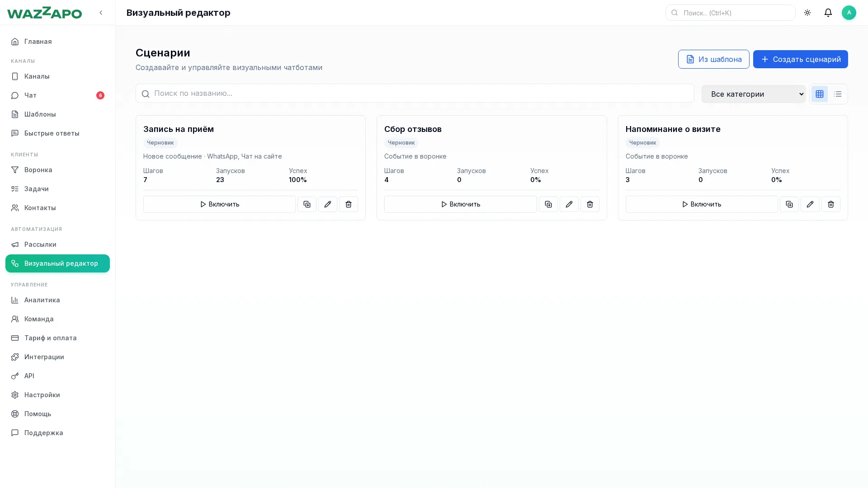Open "Настройки" page

click(x=57, y=395)
